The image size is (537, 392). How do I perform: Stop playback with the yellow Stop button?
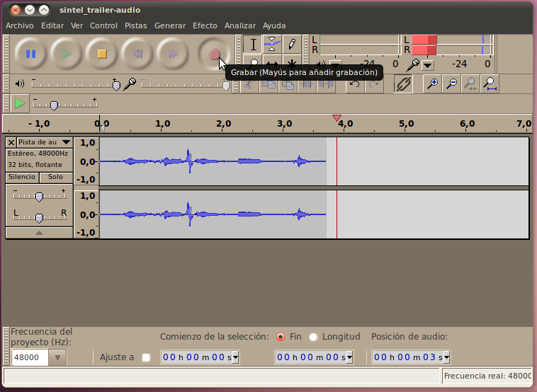coord(102,54)
